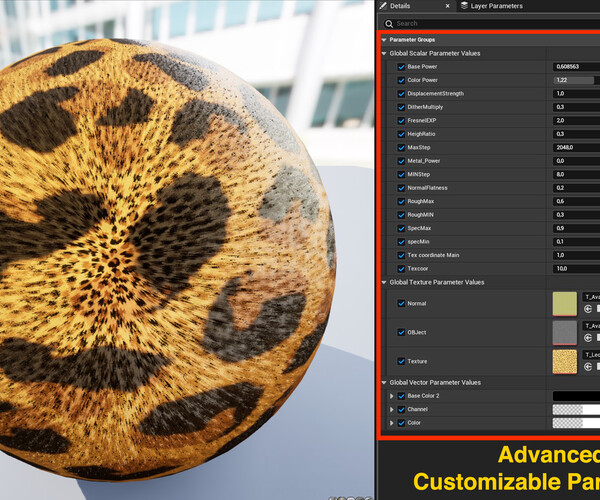
Task: Toggle the Metal_Power checkbox
Action: coord(401,161)
